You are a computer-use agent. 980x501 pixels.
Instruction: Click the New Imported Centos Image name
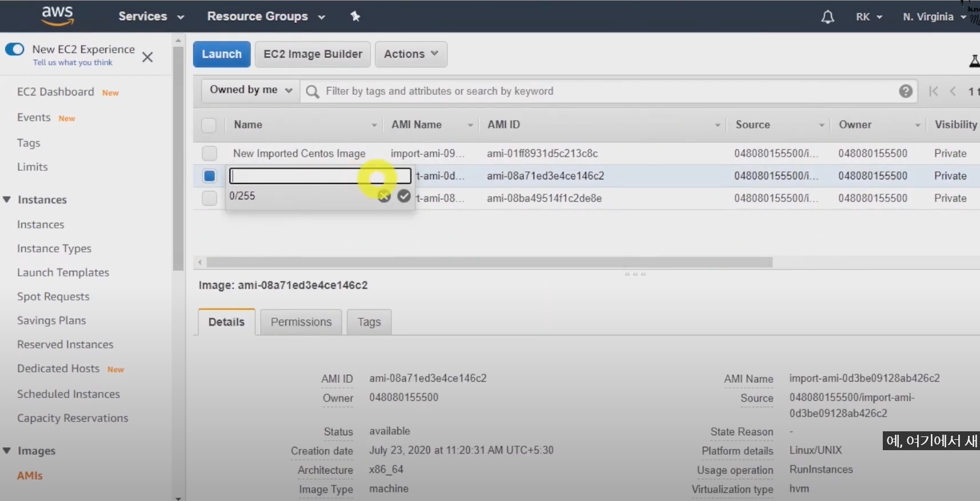[299, 154]
